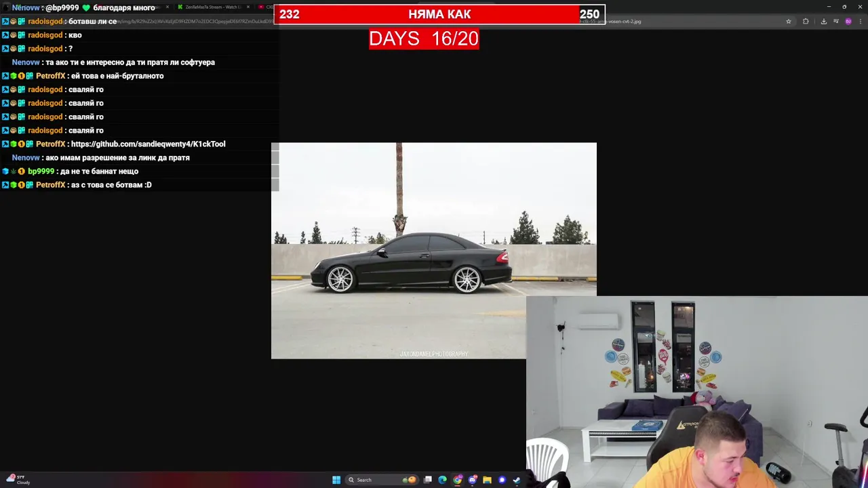Viewport: 868px width, 488px height.
Task: Bookmark this page with the star icon
Action: click(x=788, y=21)
